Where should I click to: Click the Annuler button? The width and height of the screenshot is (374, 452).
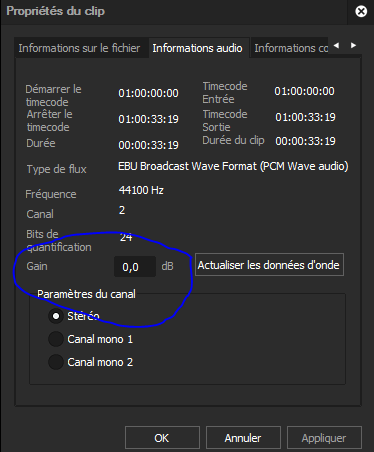(243, 437)
